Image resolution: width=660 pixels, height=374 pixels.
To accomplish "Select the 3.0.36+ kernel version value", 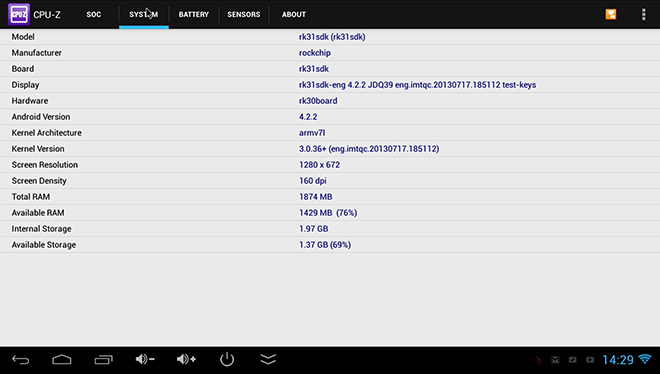I will point(369,149).
